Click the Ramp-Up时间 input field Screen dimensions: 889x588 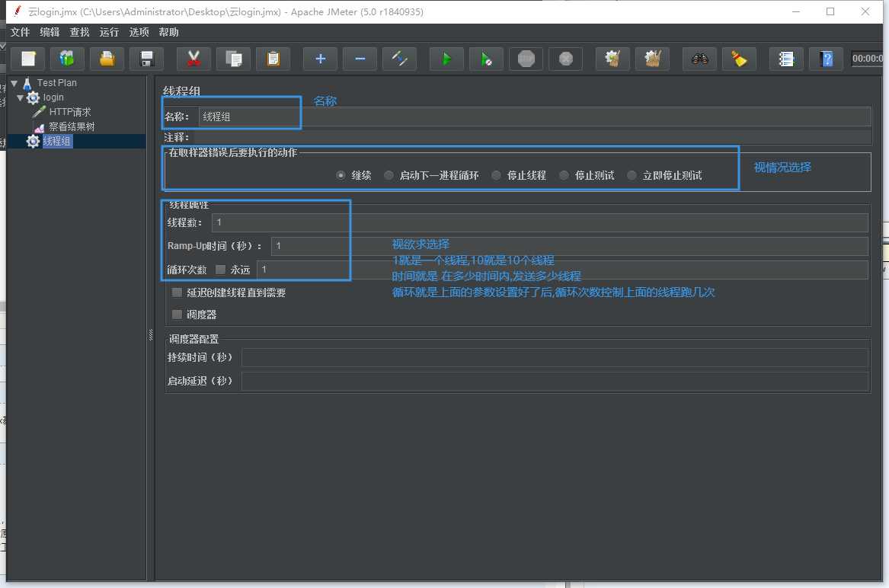pyautogui.click(x=570, y=246)
